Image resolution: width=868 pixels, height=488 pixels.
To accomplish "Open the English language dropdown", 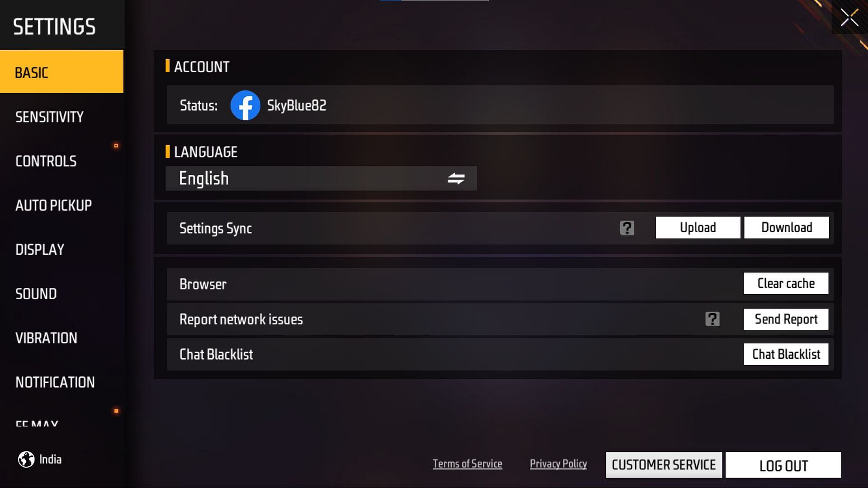I will point(321,178).
